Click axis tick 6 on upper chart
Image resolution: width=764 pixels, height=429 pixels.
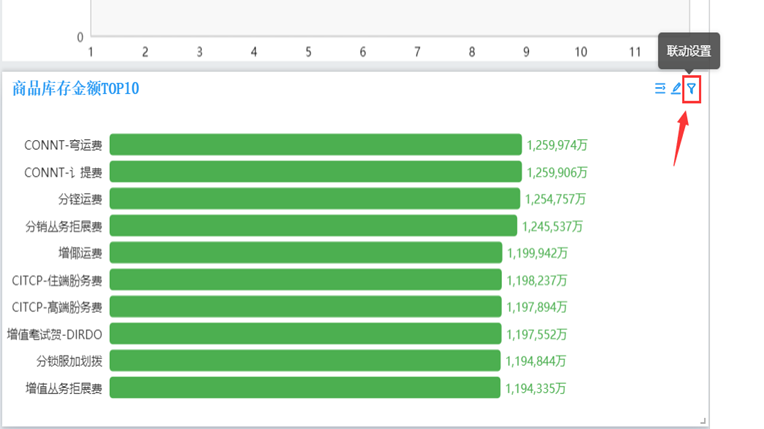(363, 52)
